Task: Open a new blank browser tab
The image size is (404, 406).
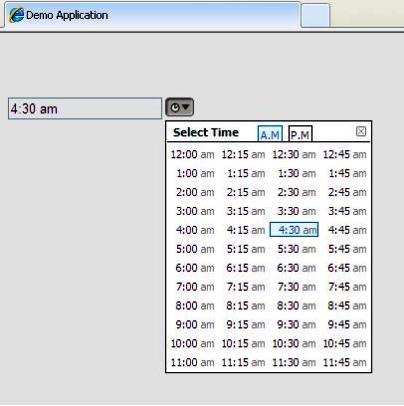Action: point(315,16)
